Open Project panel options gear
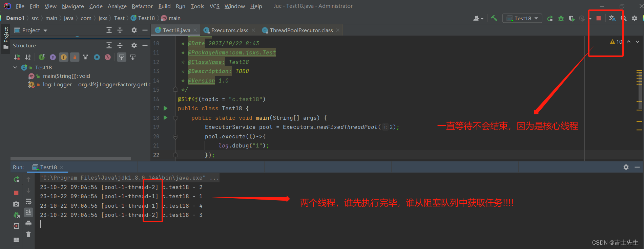Screen dimensions: 644x249 tap(134, 30)
